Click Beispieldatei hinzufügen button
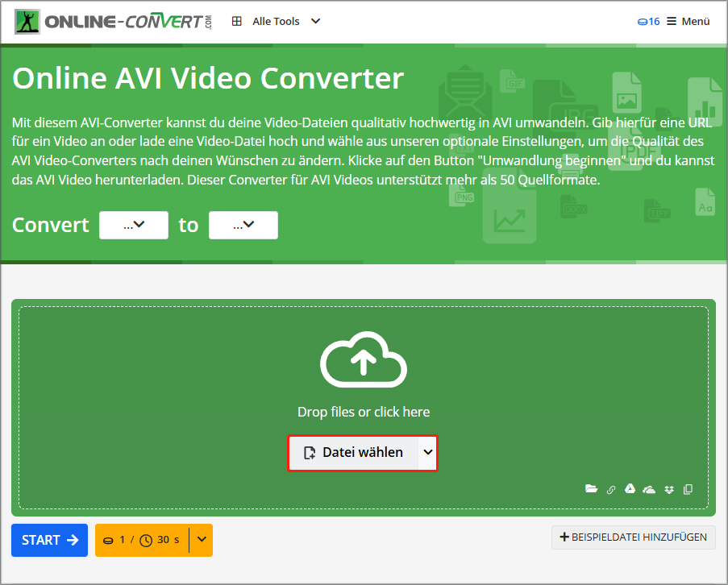Viewport: 728px width, 585px height. [634, 537]
